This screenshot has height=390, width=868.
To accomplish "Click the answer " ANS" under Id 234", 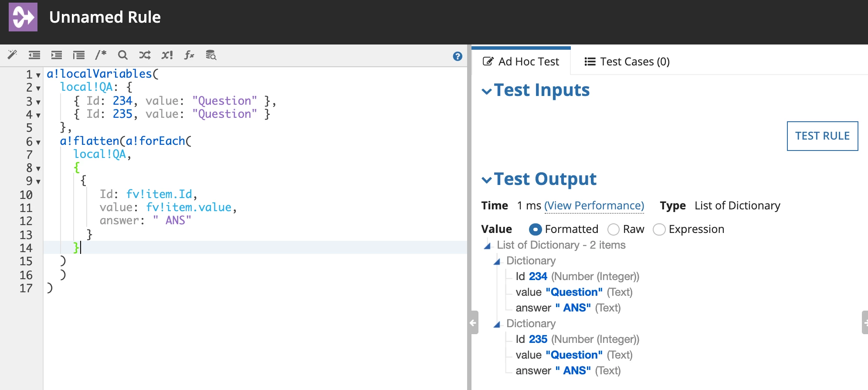I will [568, 308].
